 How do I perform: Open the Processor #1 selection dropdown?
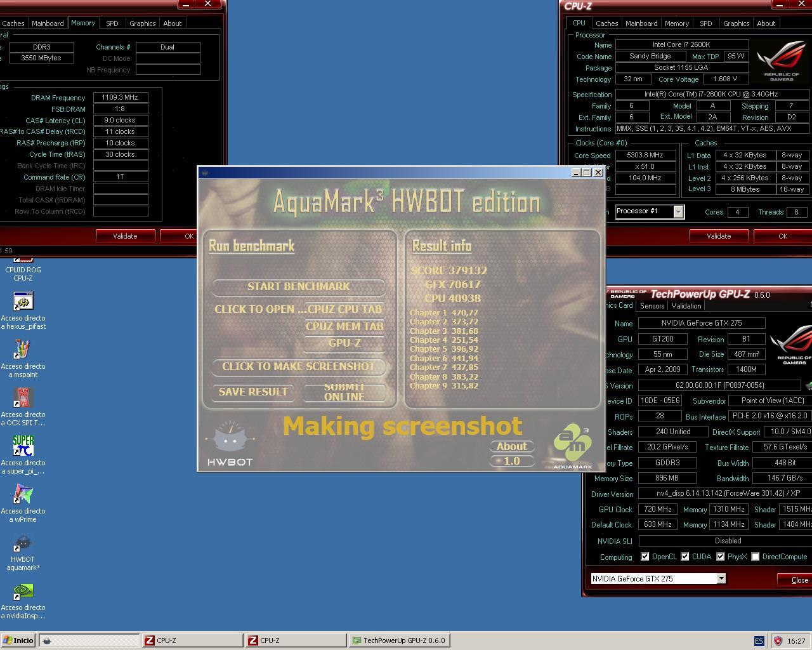[678, 211]
